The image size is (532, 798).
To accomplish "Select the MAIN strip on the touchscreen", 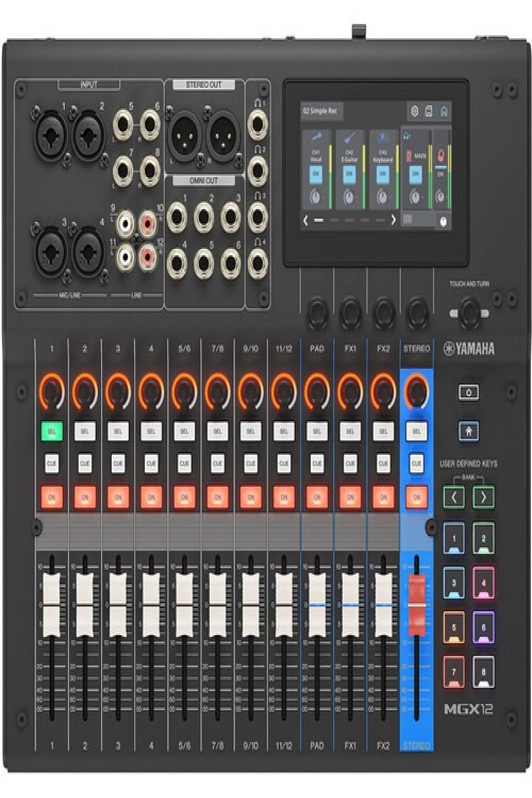I will tap(415, 169).
